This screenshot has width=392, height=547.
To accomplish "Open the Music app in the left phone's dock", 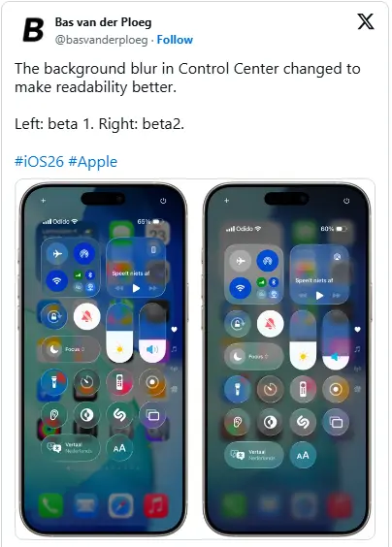I will coord(156,504).
